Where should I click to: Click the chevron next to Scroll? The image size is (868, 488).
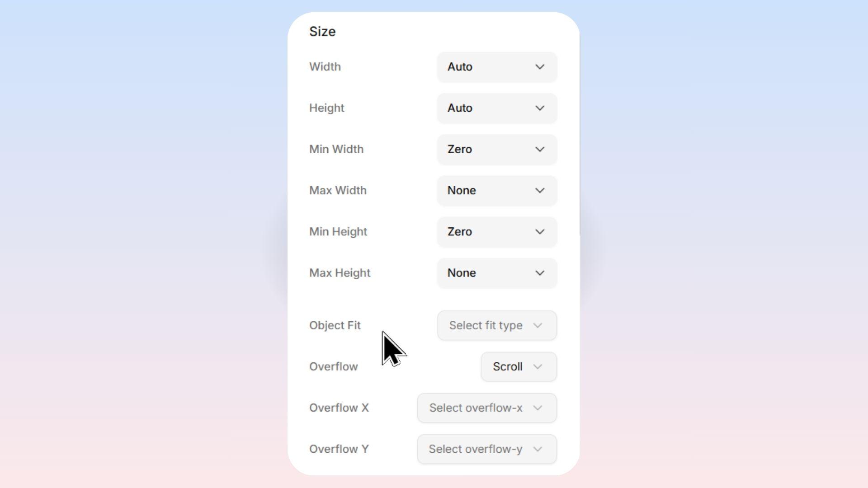coord(538,366)
